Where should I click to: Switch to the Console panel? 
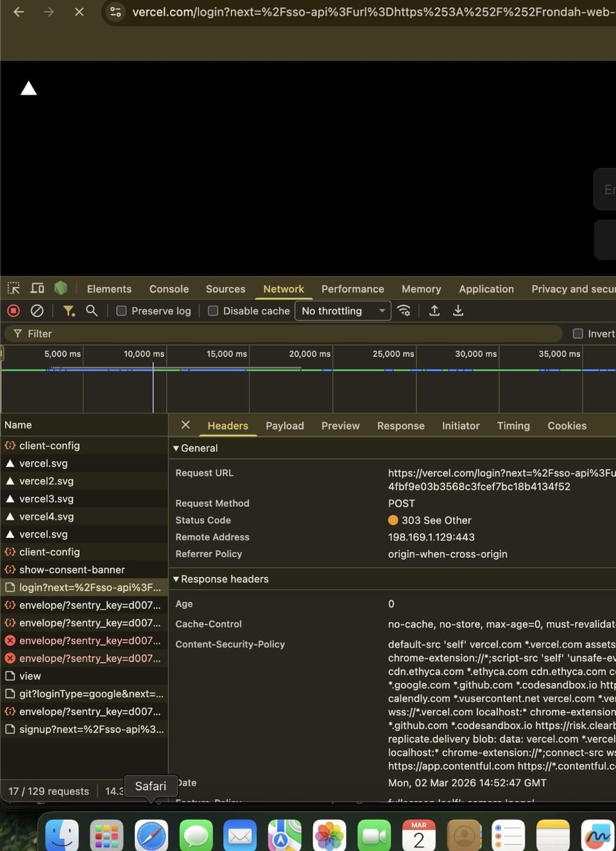[x=169, y=289]
